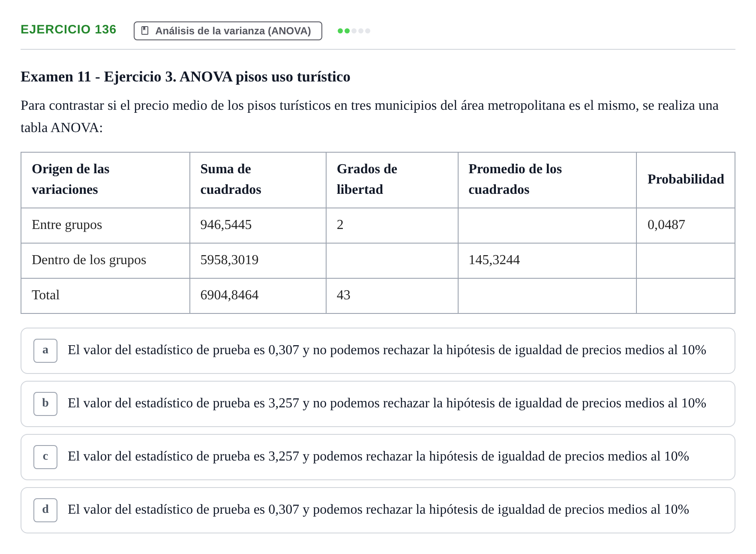Screen dimensions: 756x554
Task: Click the value 5958,3019
Action: (x=229, y=260)
